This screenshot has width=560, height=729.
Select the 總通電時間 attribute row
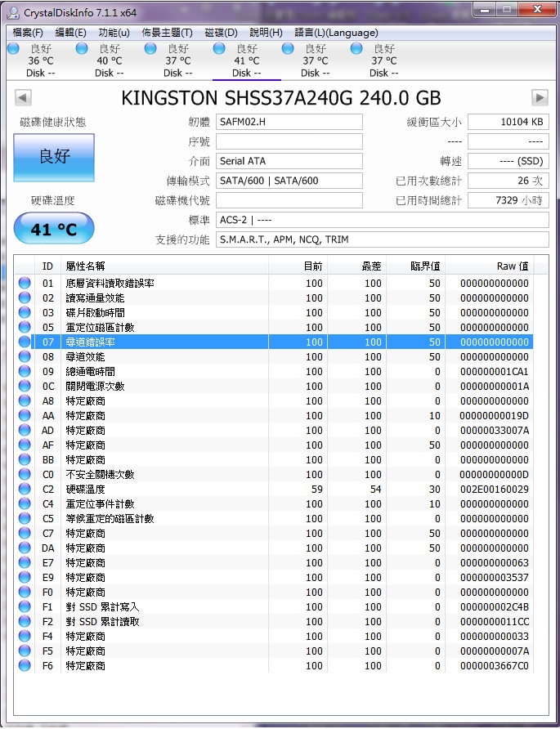coord(275,371)
